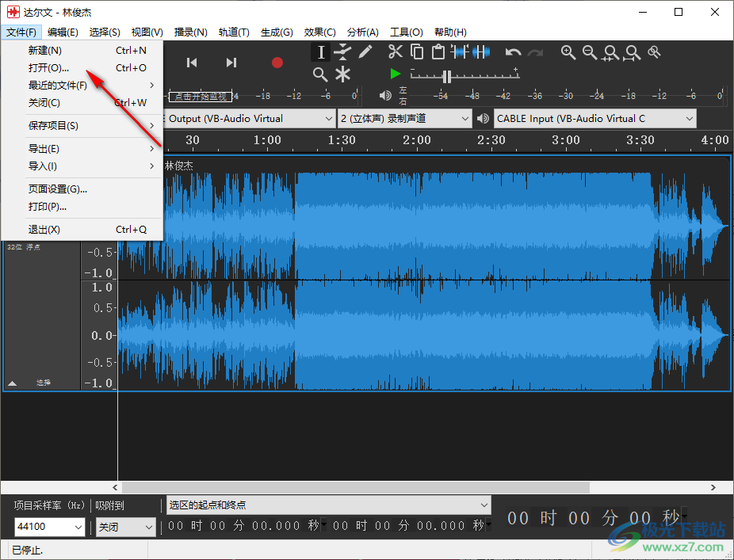Open the recording channels dropdown
The width and height of the screenshot is (734, 560).
pyautogui.click(x=404, y=119)
